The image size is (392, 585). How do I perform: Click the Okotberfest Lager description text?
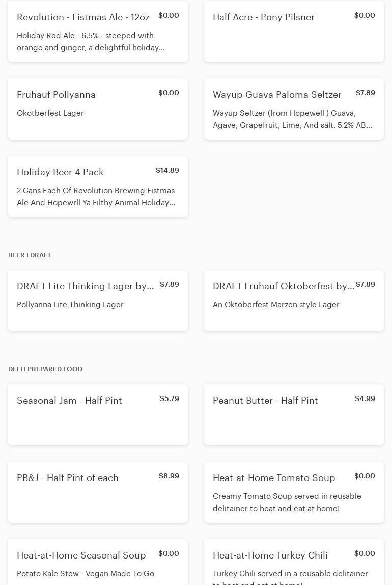click(50, 113)
